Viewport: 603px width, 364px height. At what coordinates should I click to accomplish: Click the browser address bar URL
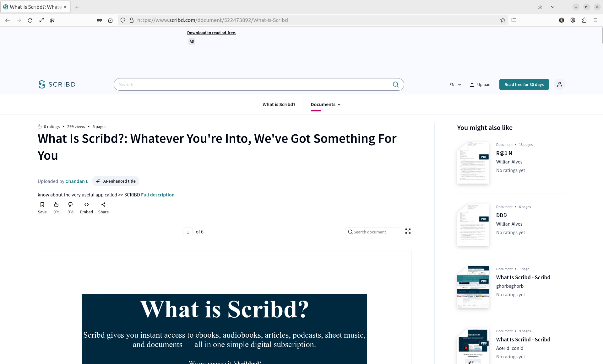212,20
